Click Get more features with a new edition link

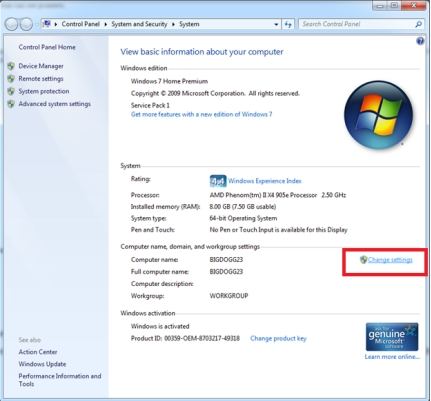tap(202, 114)
